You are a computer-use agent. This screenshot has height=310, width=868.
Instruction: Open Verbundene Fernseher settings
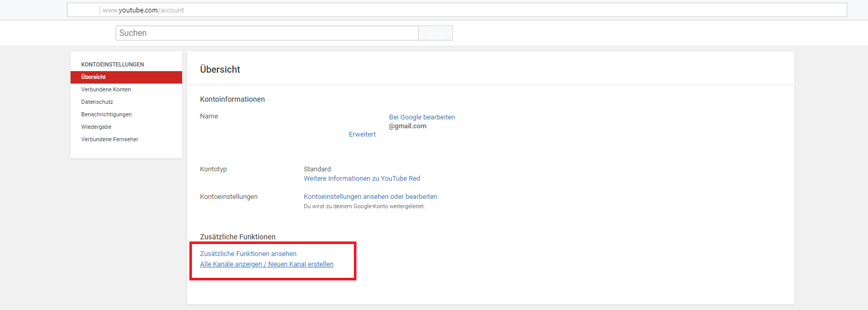click(x=109, y=139)
